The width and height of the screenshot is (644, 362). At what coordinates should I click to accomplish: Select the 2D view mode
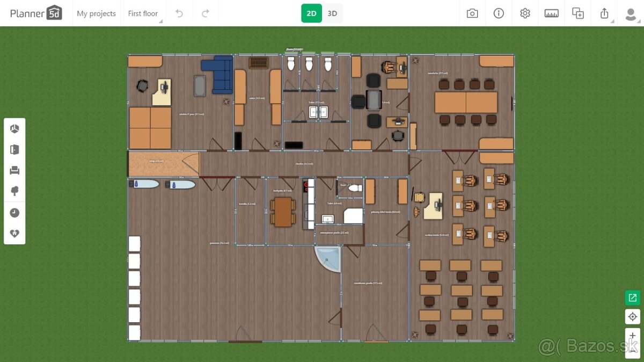(x=311, y=13)
